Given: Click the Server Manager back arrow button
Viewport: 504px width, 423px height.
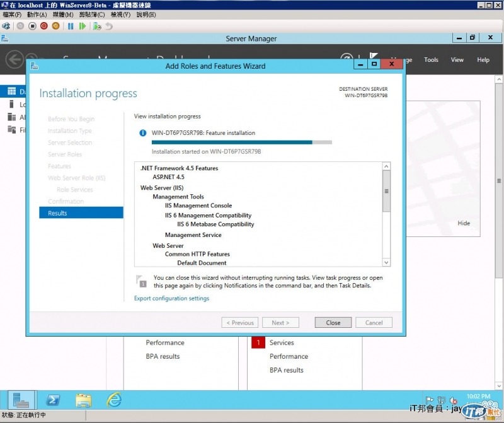Looking at the screenshot, I should (x=14, y=59).
